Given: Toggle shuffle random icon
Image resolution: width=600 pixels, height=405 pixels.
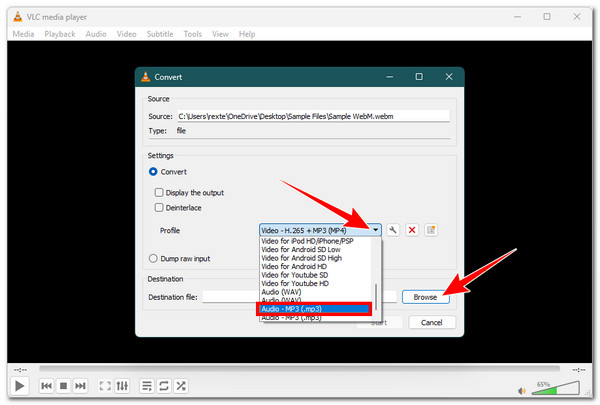Looking at the screenshot, I should coord(181,385).
